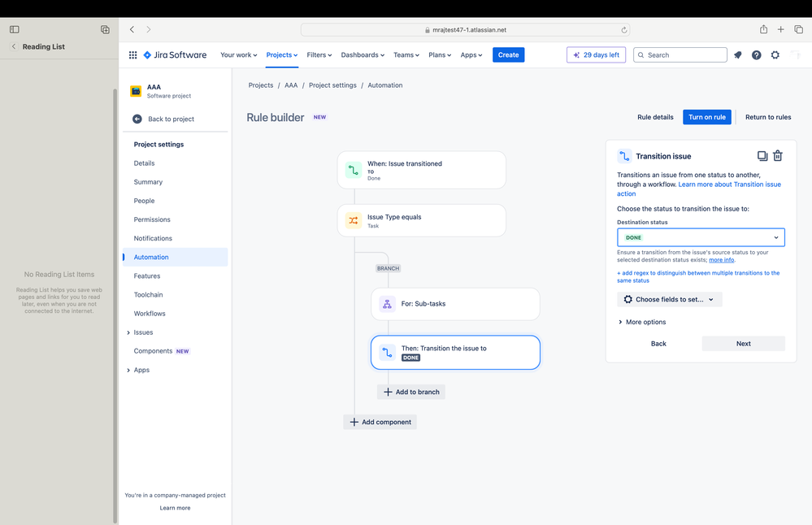812x525 pixels.
Task: Expand More options section
Action: [641, 322]
